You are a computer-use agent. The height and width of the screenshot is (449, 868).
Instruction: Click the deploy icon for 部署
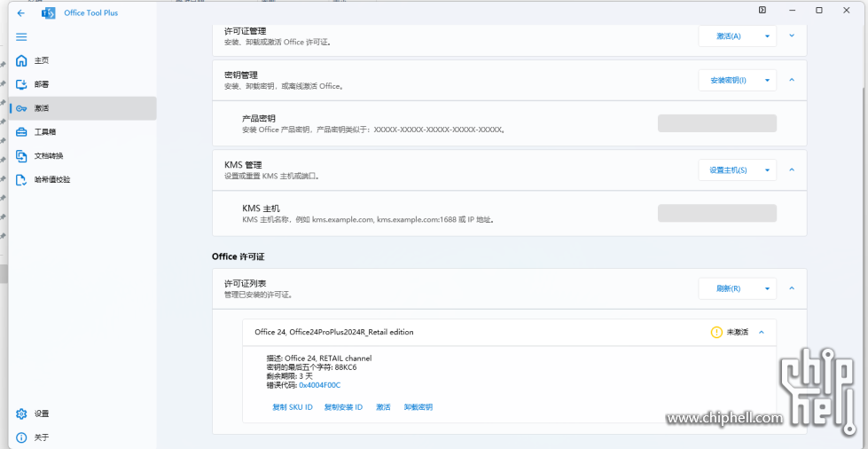point(21,84)
